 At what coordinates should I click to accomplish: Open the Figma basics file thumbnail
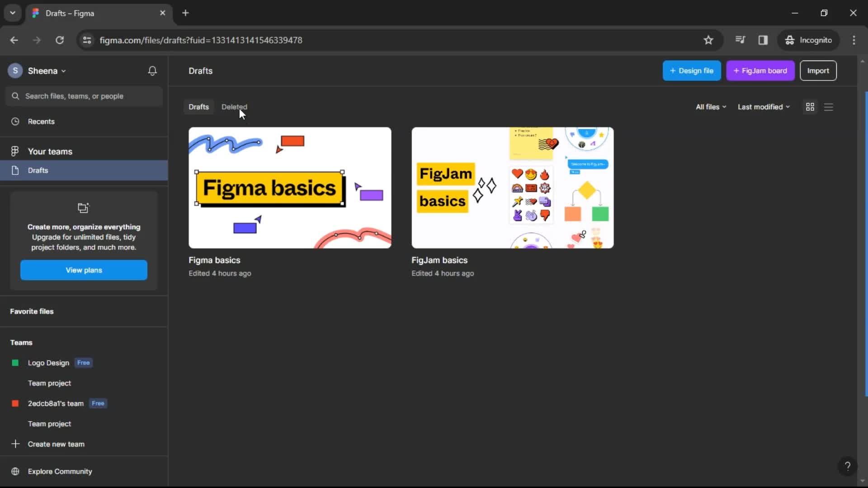(x=290, y=188)
